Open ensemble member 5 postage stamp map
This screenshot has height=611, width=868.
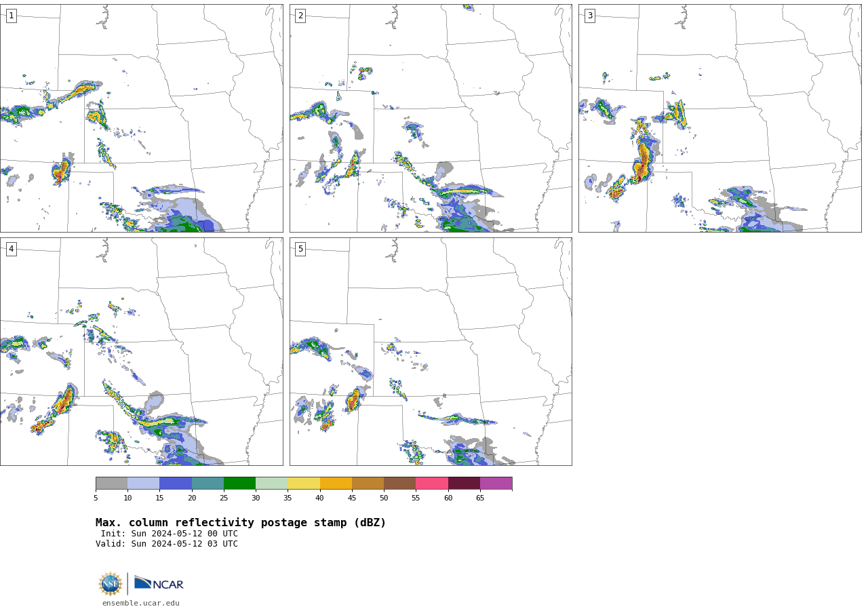[x=431, y=351]
